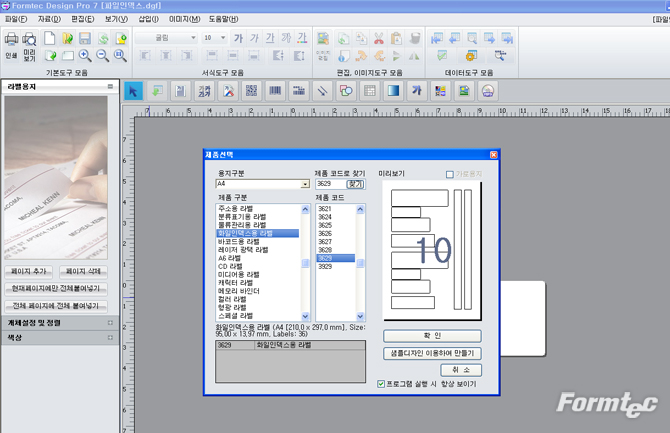Click the Zoom In magnifier icon
Screen dimensions: 670x433
pyautogui.click(x=85, y=56)
